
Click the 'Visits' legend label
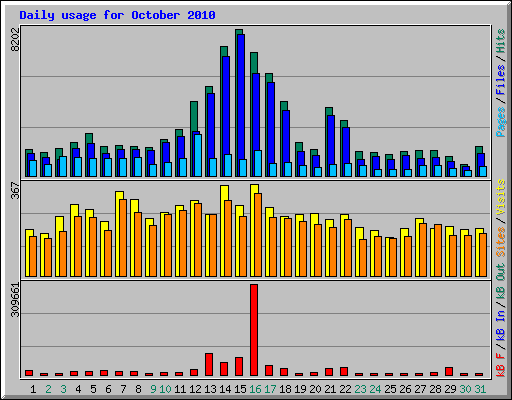[x=501, y=197]
